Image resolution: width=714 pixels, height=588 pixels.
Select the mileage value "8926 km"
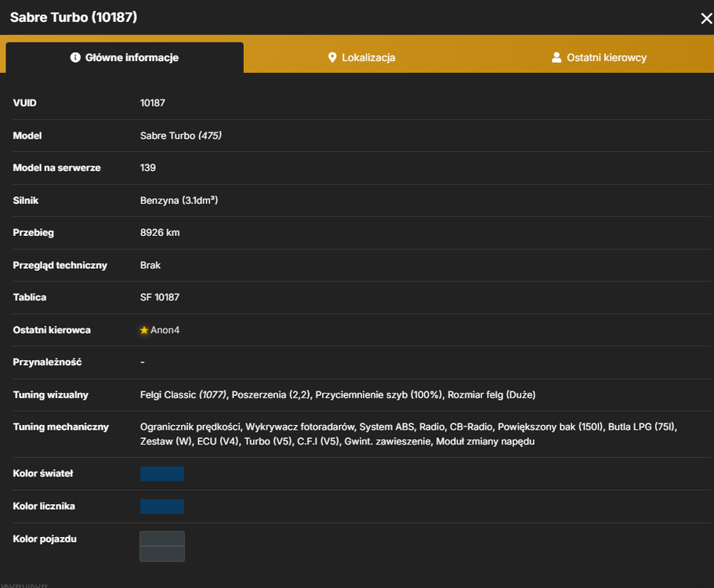coord(160,233)
